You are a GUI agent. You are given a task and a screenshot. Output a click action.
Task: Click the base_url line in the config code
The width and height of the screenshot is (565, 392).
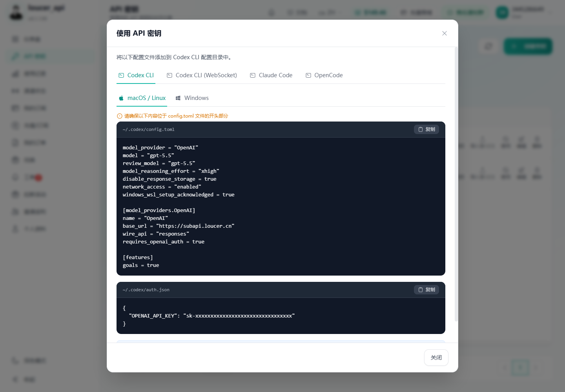[179, 226]
